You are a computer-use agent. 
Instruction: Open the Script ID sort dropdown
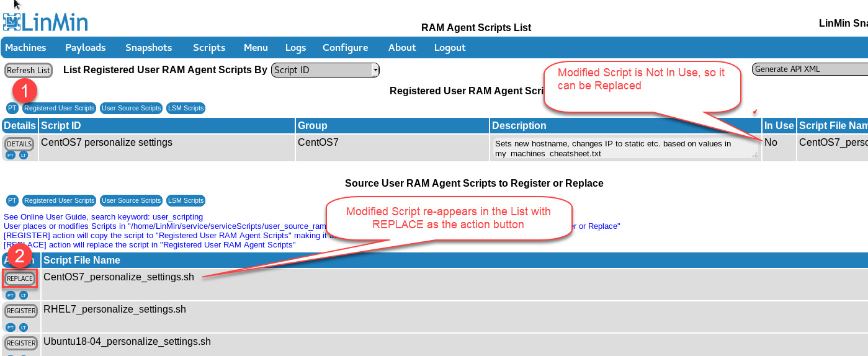pos(325,70)
